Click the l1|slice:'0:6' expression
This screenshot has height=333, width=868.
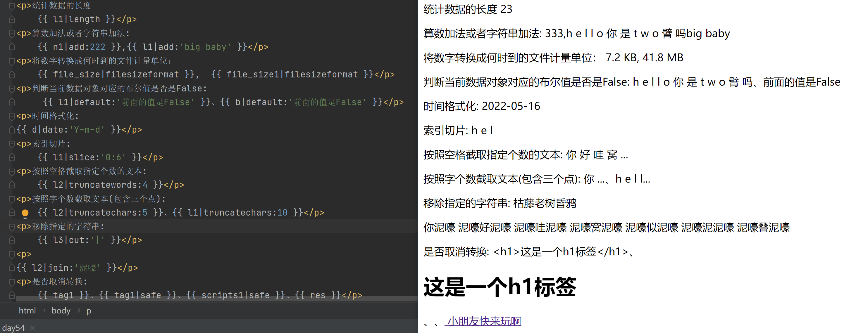89,157
